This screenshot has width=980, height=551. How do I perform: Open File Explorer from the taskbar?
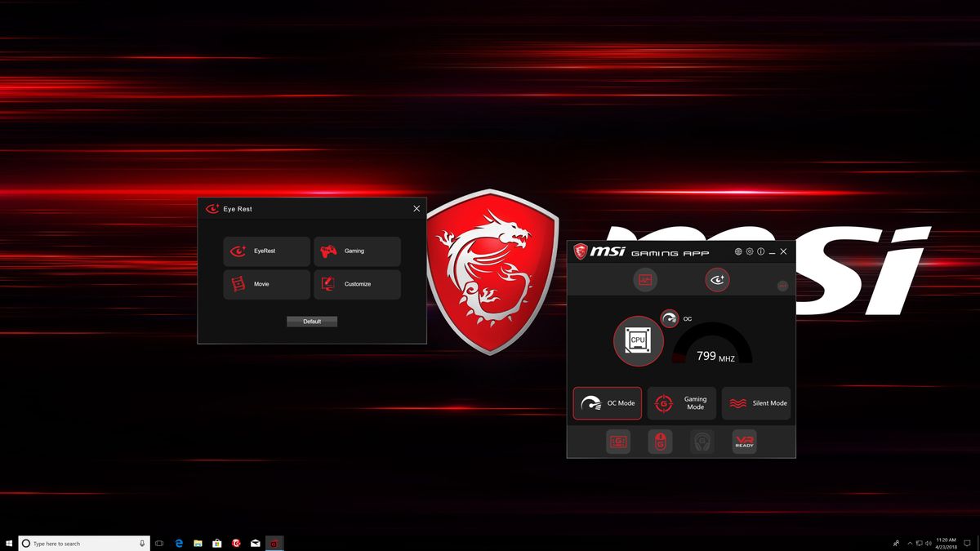[198, 543]
